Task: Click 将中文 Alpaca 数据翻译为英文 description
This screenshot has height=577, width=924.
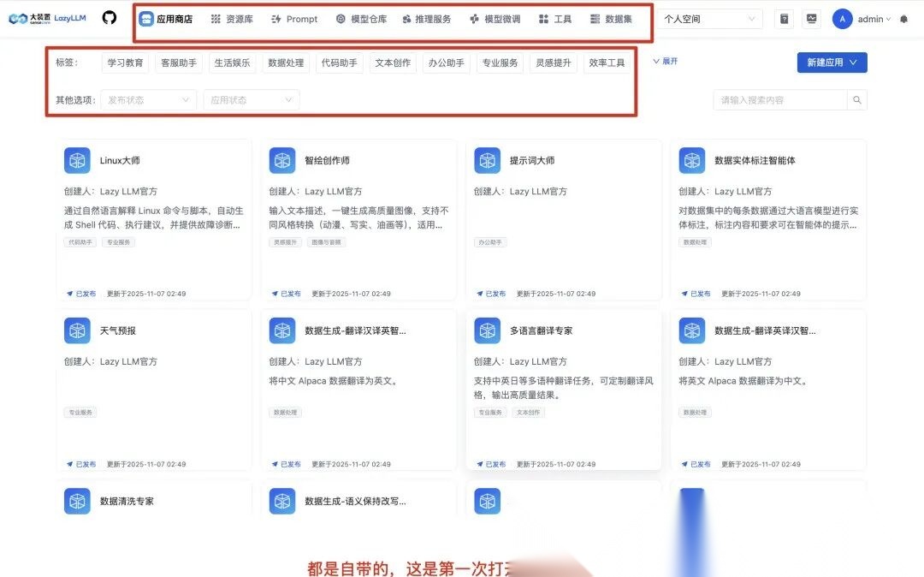Action: [334, 381]
